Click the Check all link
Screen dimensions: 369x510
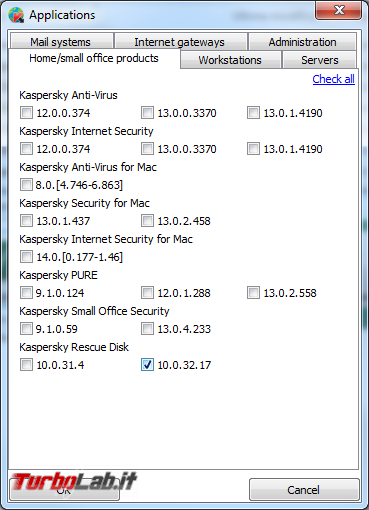pos(333,79)
